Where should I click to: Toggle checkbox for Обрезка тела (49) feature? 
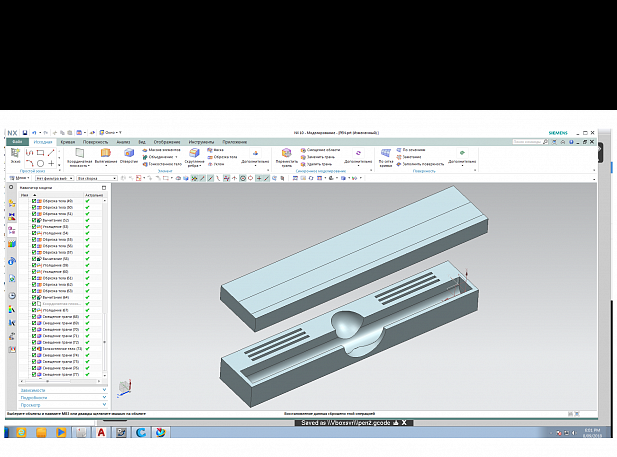click(34, 201)
